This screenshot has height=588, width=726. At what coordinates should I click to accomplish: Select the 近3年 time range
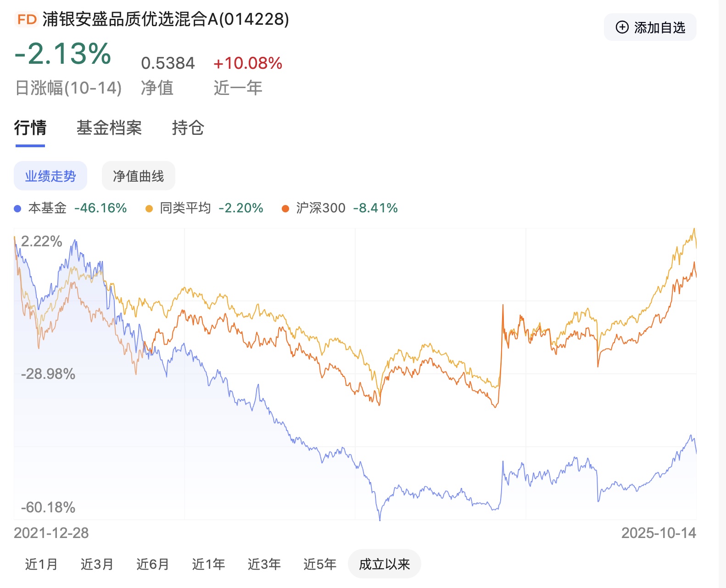click(x=264, y=564)
